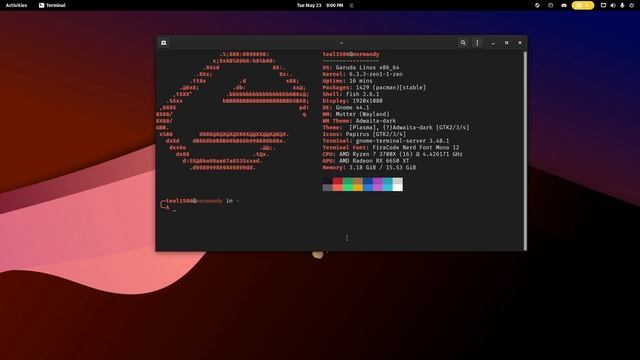Click the circular tray indicator icon

(x=551, y=5)
